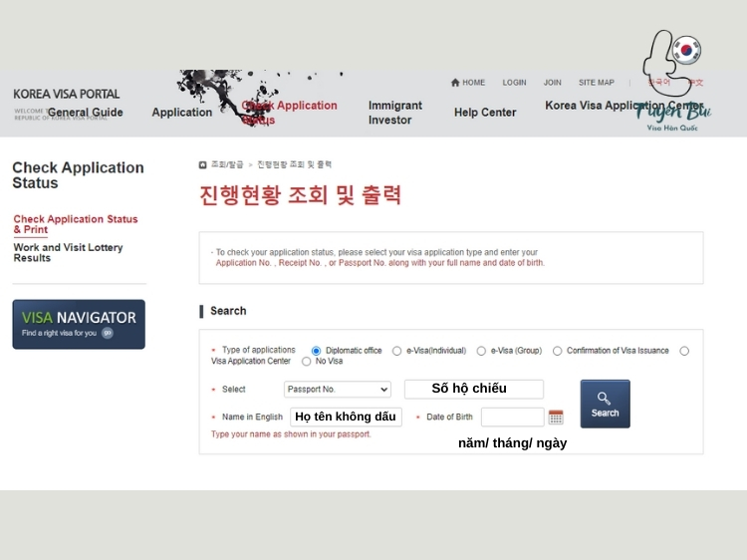Select the e-Visa(Individual) radio button
This screenshot has width=747, height=560.
(396, 352)
